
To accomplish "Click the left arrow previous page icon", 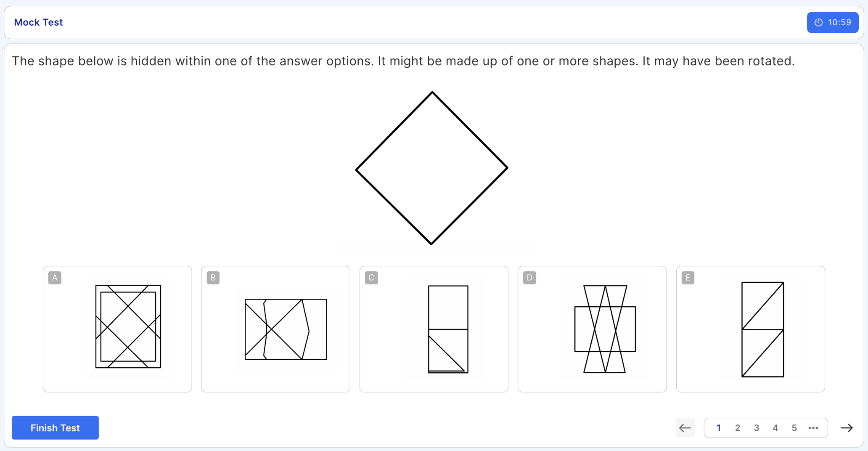I will point(685,428).
